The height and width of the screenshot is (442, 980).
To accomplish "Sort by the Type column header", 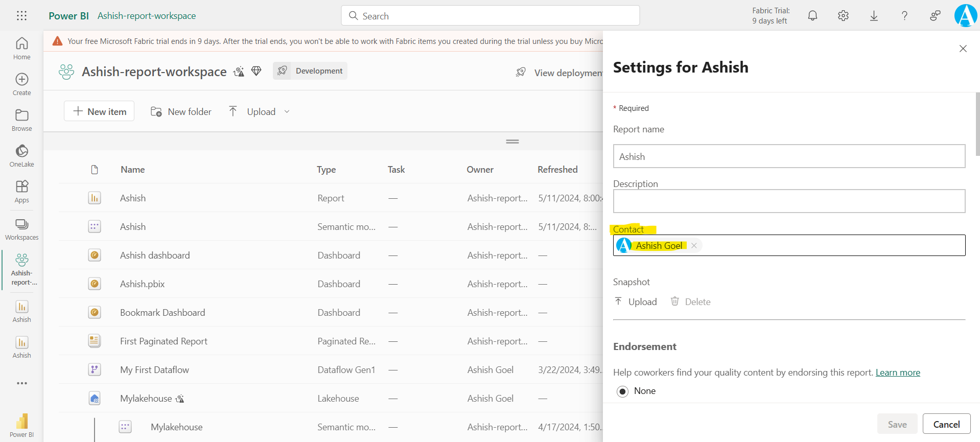I will click(326, 170).
